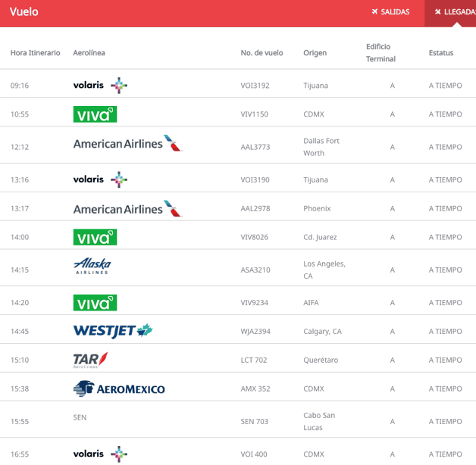
Task: Click the Aerolínea column header
Action: click(89, 53)
